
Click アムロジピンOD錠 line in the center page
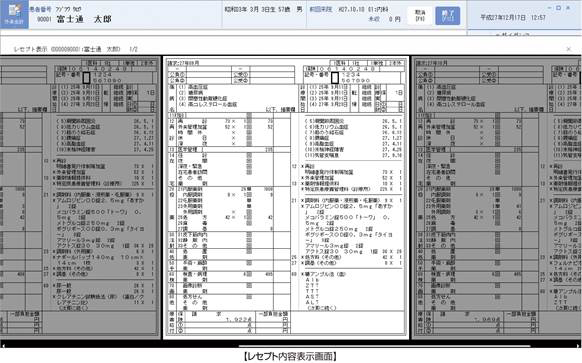pos(348,206)
